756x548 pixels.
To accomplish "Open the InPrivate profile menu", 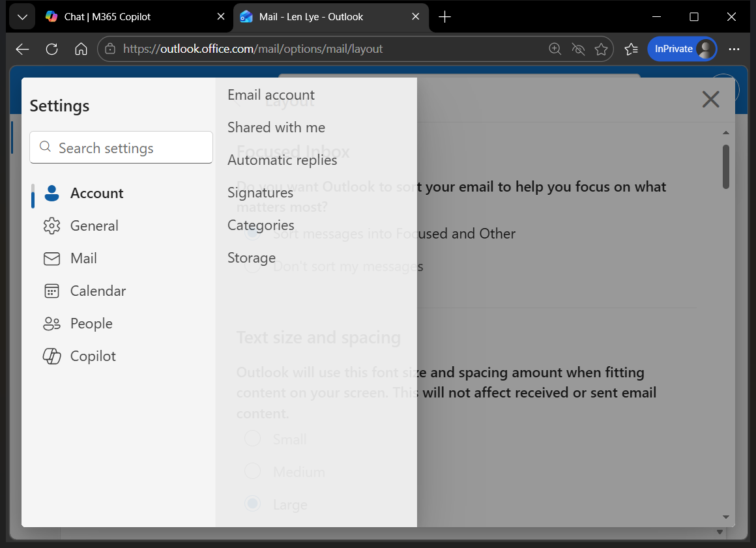I will [682, 49].
